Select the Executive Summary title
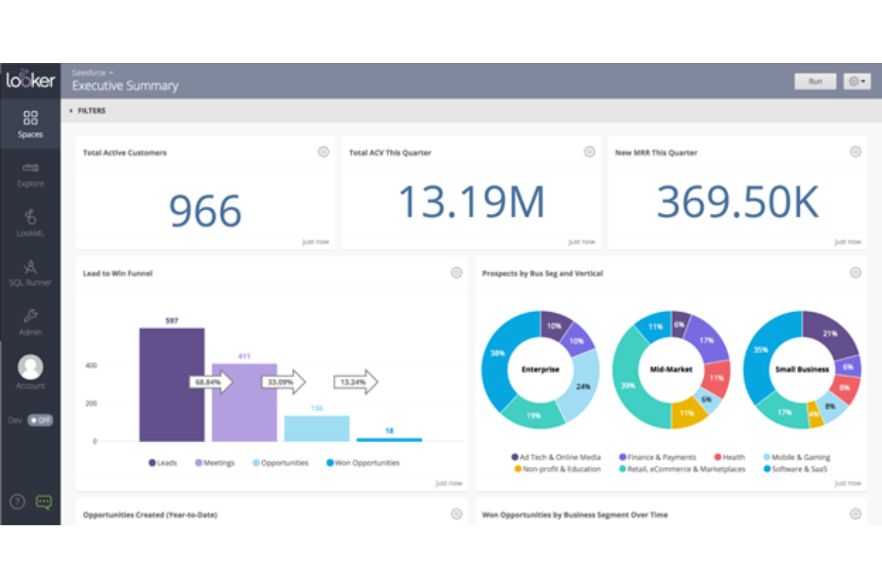This screenshot has width=882, height=588. click(x=125, y=85)
